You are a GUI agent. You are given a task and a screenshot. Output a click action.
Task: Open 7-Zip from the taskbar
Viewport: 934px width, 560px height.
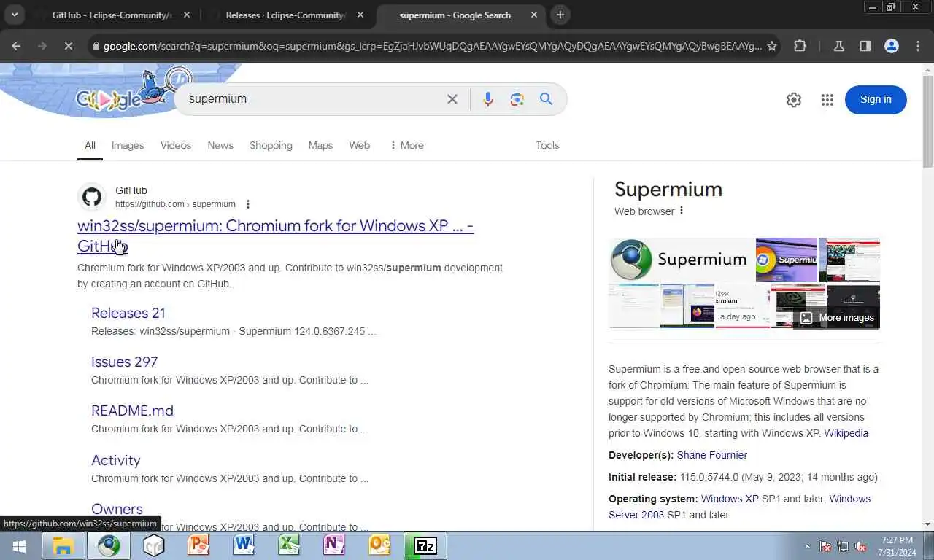tap(425, 545)
